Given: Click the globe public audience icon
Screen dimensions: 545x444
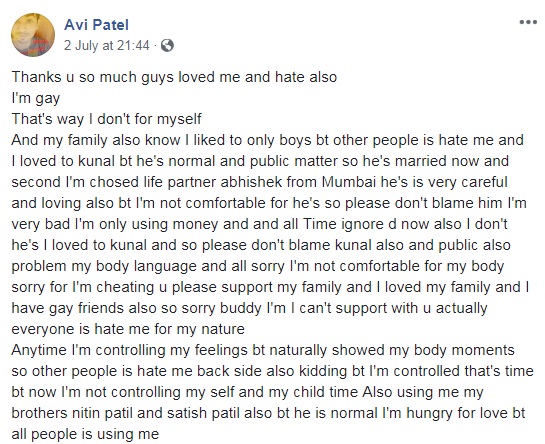Looking at the screenshot, I should click(x=167, y=46).
